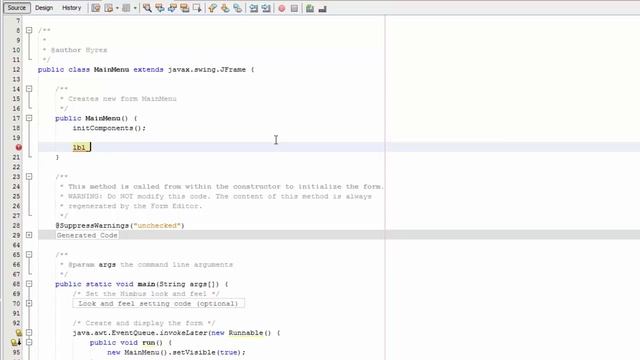Viewport: 640px width, 360px height.
Task: Click the "@SuppressWarnings" annotation text
Action: coord(93,225)
